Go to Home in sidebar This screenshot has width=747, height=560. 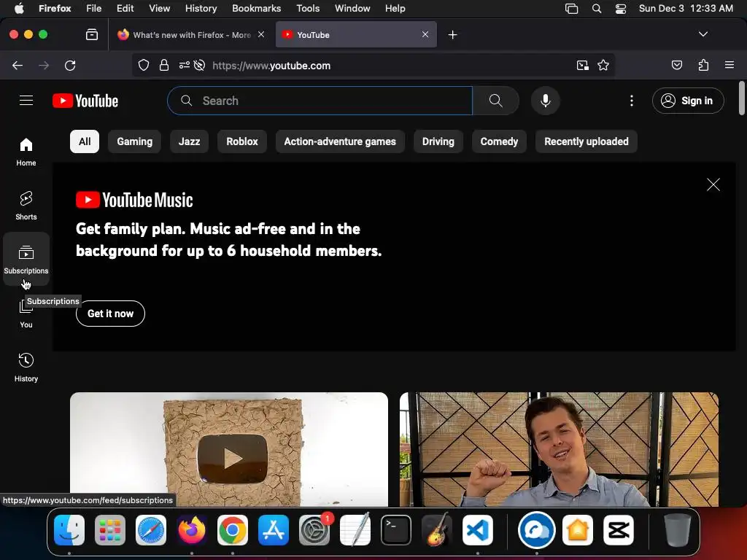26,152
